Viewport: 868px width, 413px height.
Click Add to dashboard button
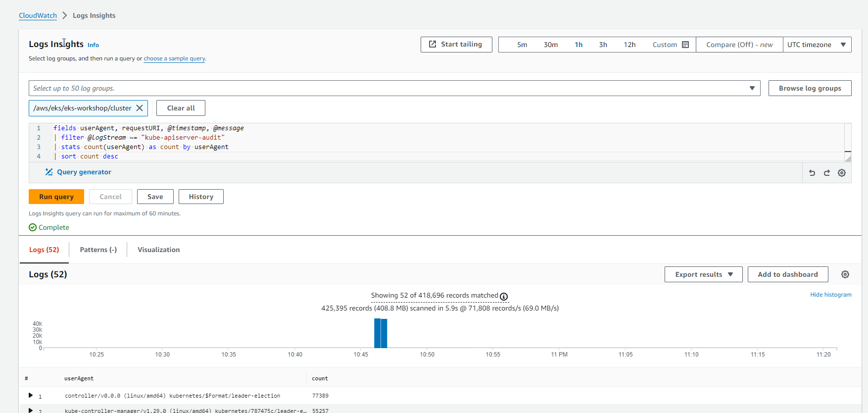click(788, 274)
